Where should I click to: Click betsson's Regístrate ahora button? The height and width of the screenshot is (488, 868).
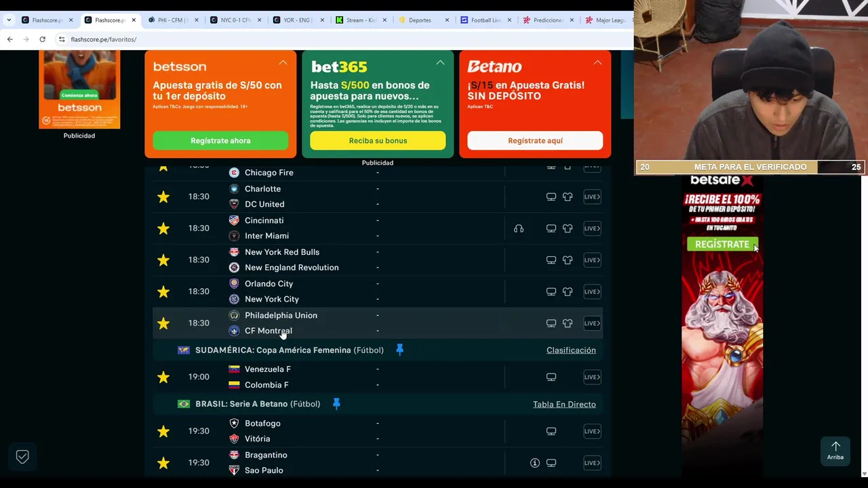tap(220, 140)
